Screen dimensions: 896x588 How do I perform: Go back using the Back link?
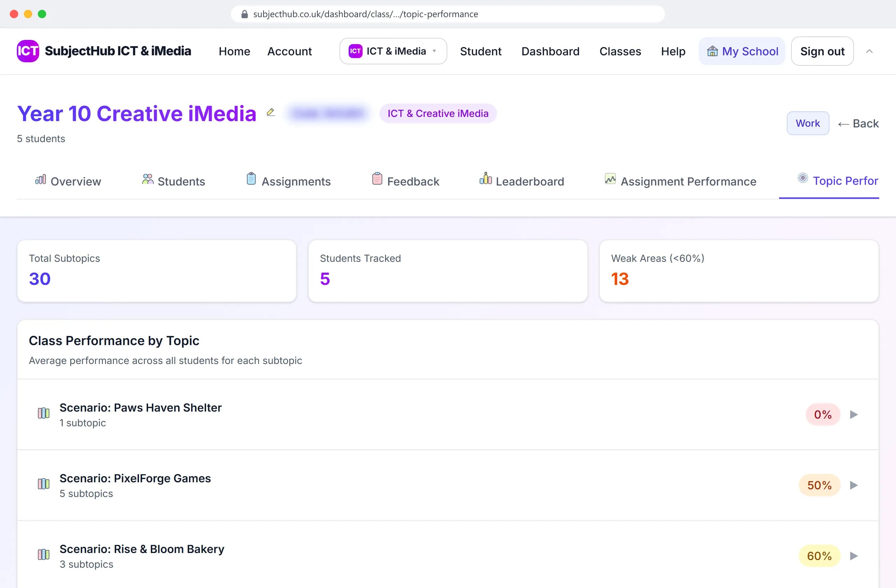tap(858, 124)
